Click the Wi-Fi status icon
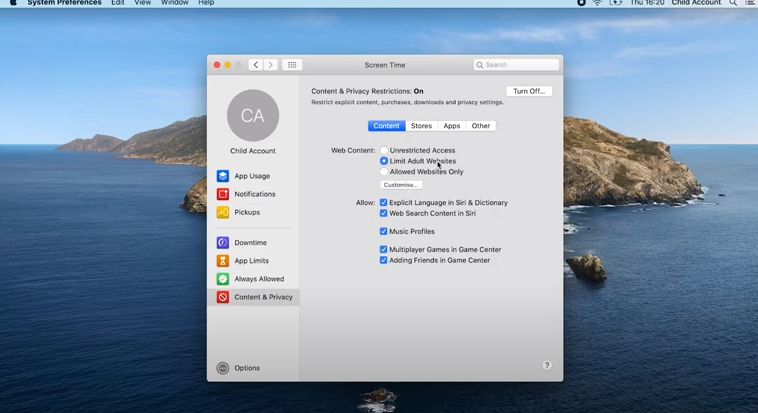This screenshot has width=758, height=413. [x=598, y=2]
